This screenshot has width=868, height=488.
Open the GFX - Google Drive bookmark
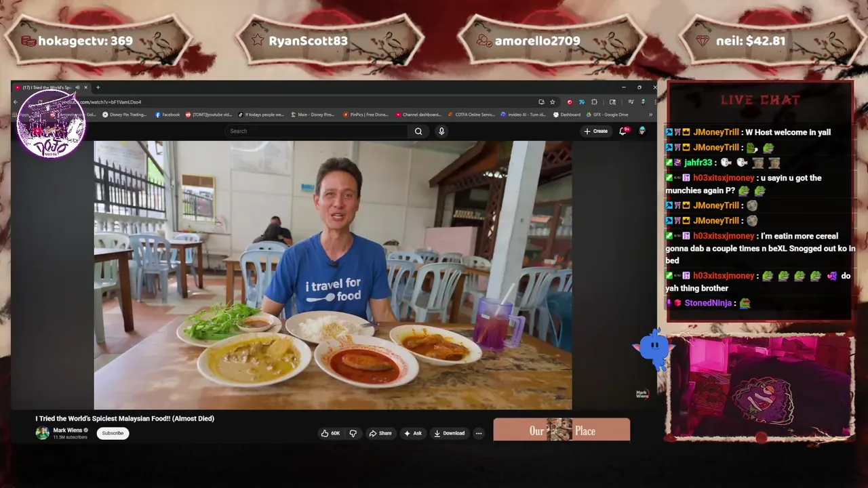click(608, 115)
